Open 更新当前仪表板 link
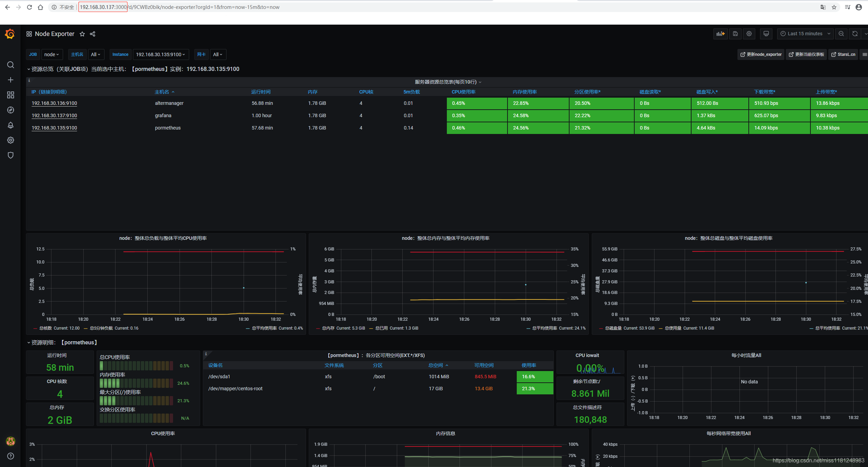Screen dimensions: 868x467 806,54
